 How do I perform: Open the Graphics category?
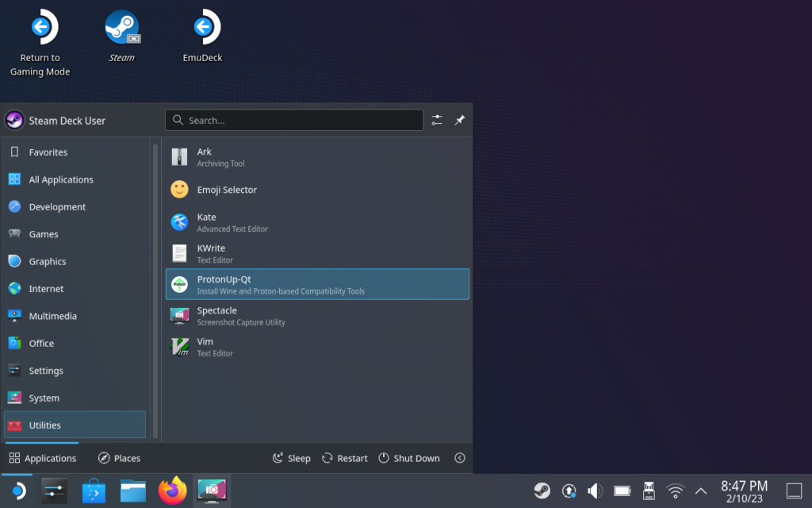75,261
